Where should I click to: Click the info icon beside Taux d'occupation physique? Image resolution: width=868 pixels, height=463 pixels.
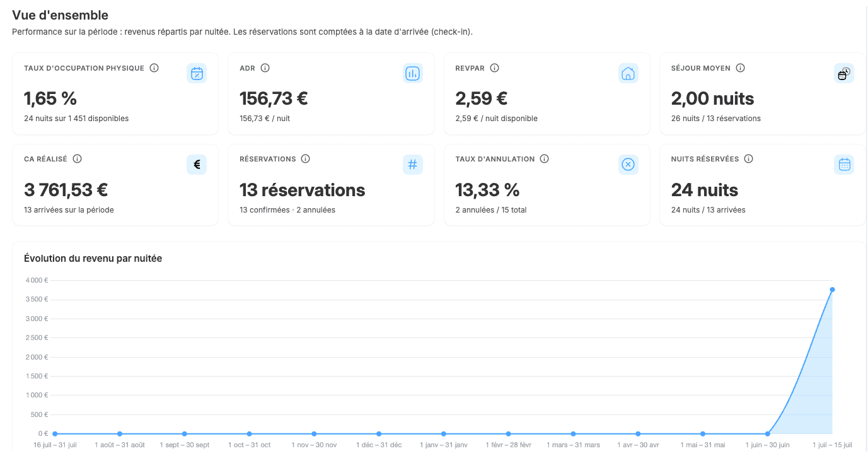click(x=154, y=68)
